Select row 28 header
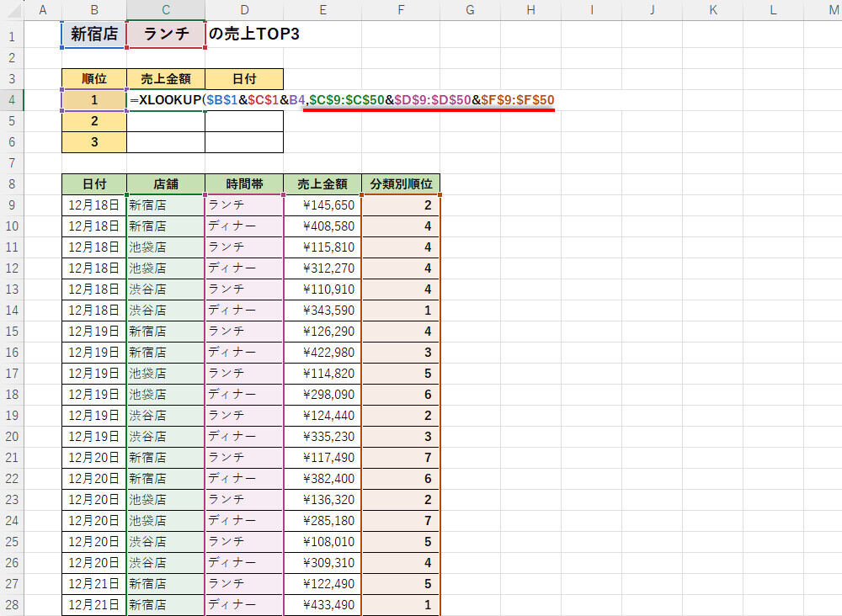This screenshot has width=842, height=616. pyautogui.click(x=12, y=605)
